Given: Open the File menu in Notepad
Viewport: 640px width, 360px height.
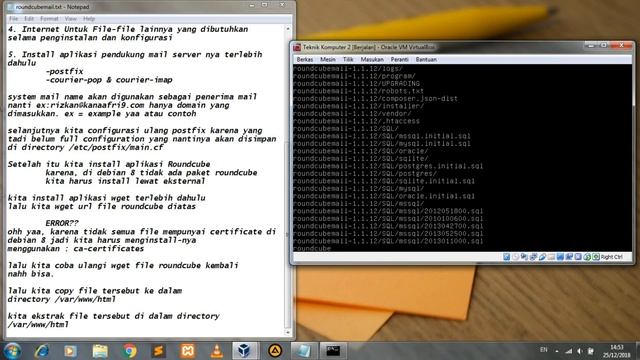Looking at the screenshot, I should 13,19.
